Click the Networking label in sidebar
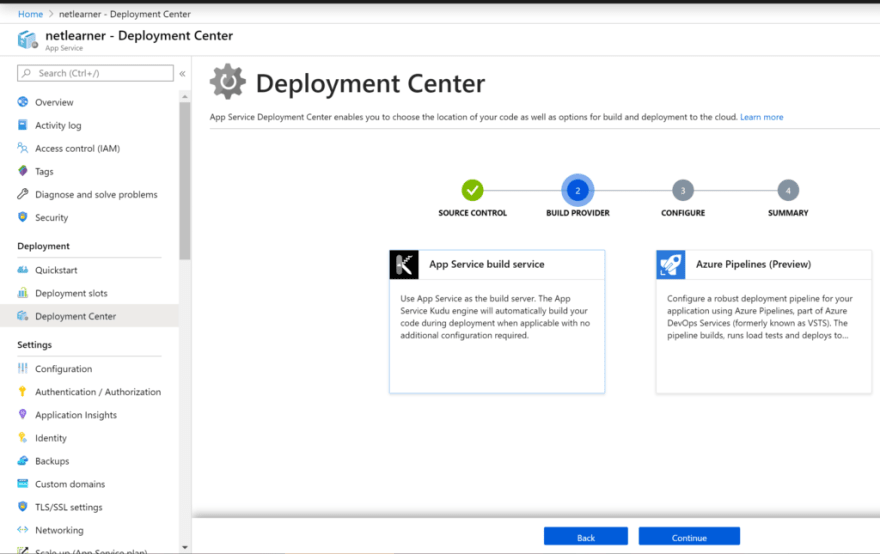The image size is (880, 554). tap(59, 530)
